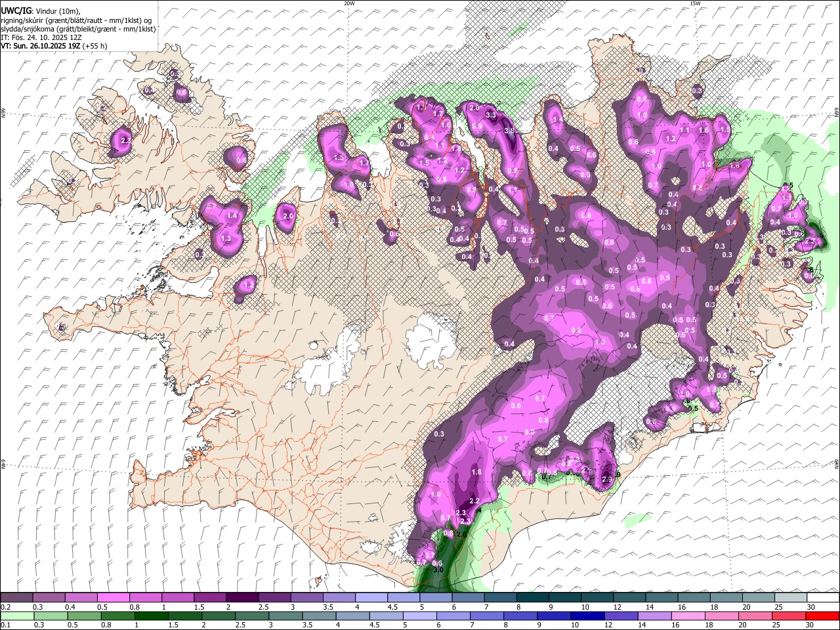
Task: Click the '3.0' value near the south coast
Action: click(x=439, y=570)
